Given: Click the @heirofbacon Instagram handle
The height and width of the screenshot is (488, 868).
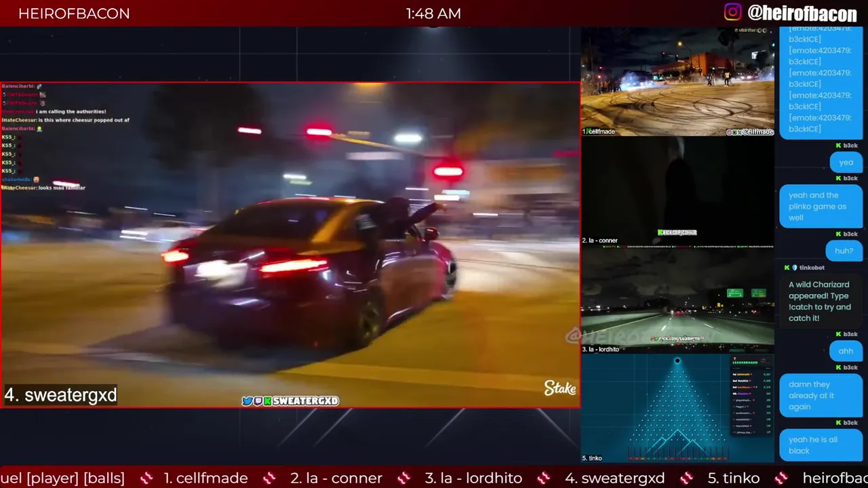Looking at the screenshot, I should (x=802, y=13).
